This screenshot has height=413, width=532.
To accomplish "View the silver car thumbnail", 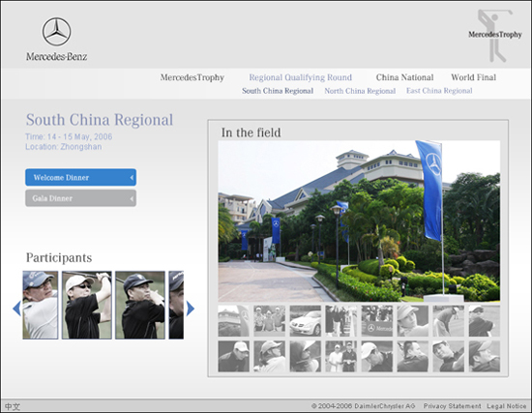I will click(x=306, y=321).
